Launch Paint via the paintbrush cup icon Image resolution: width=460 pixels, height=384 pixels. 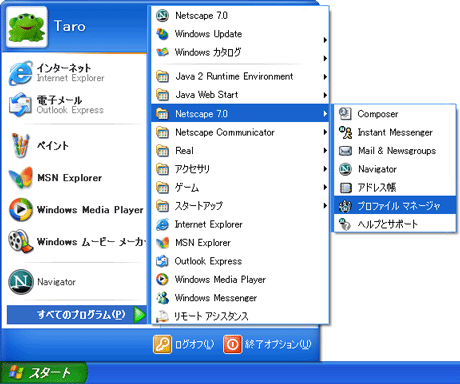click(21, 145)
